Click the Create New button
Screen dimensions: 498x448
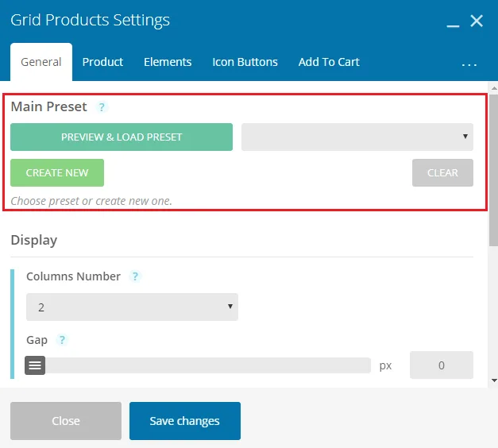57,173
